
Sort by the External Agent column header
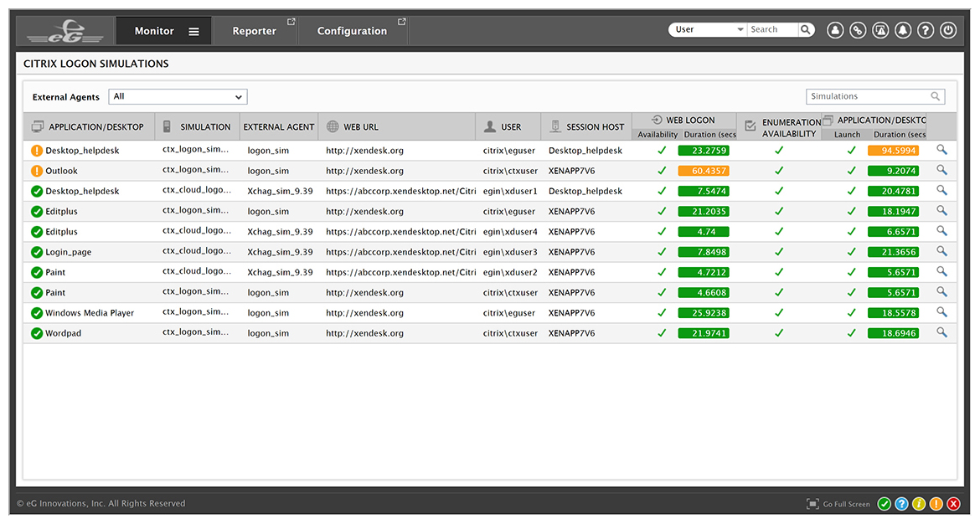279,126
